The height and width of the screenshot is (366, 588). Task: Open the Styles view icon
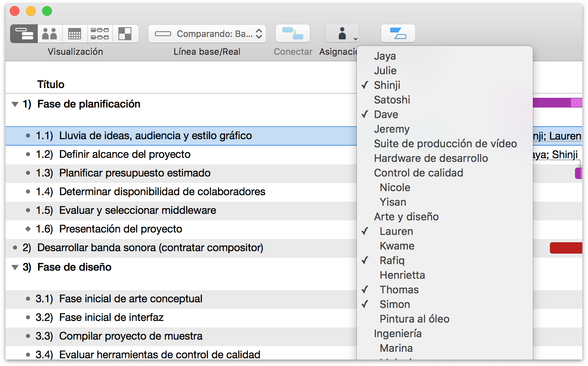[125, 34]
